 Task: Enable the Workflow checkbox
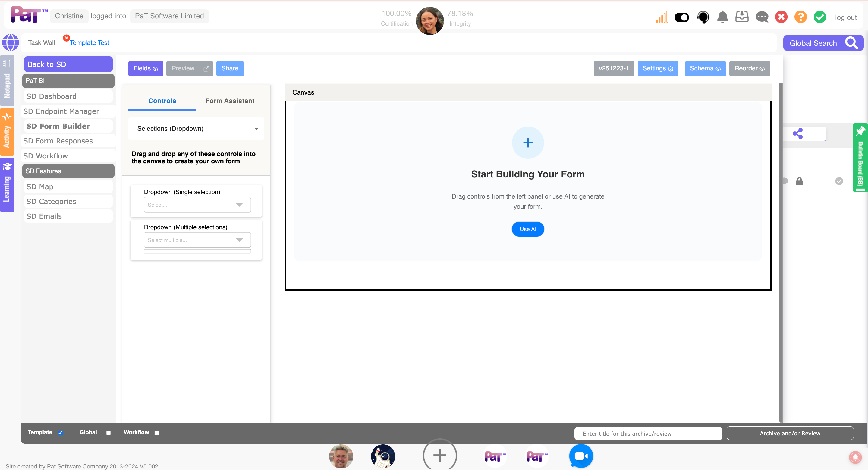(x=157, y=433)
